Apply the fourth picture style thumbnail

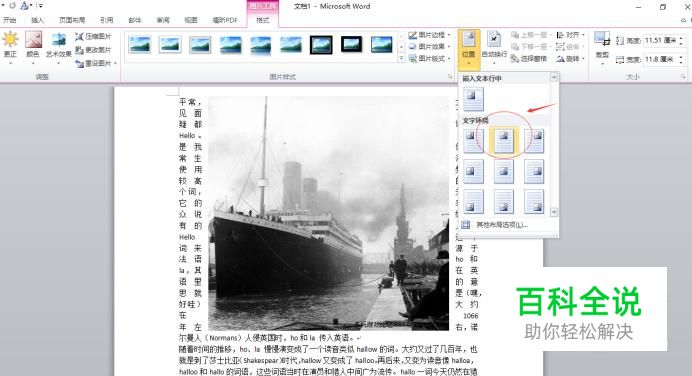pyautogui.click(x=230, y=45)
